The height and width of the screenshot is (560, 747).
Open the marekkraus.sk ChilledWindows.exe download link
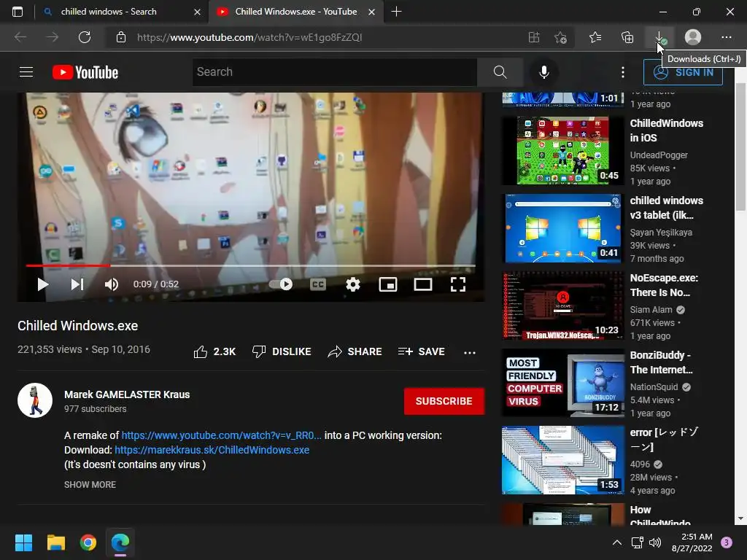click(x=212, y=450)
